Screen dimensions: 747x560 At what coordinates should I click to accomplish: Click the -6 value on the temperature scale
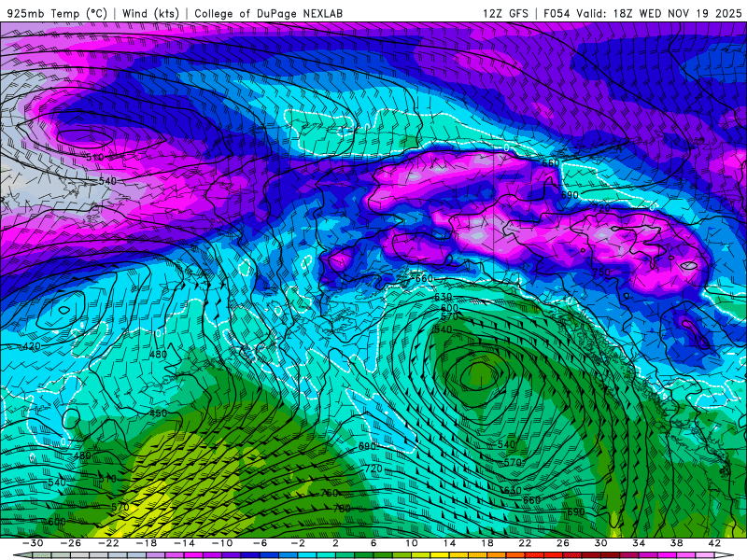260,543
